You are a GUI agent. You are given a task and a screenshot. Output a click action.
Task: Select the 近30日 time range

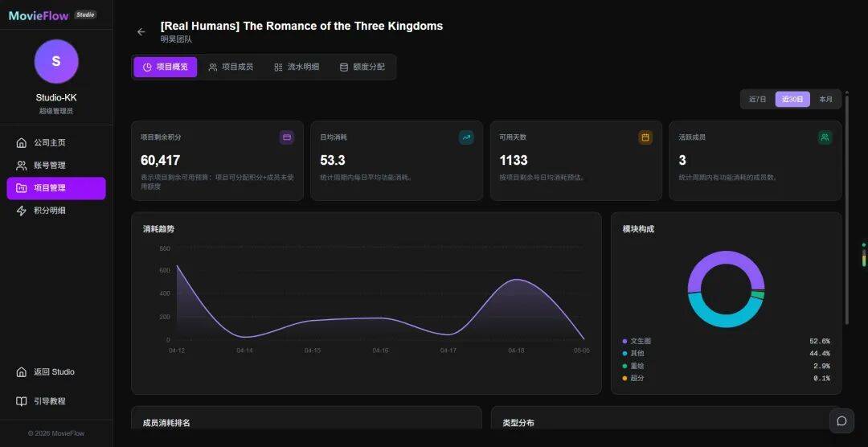point(792,99)
